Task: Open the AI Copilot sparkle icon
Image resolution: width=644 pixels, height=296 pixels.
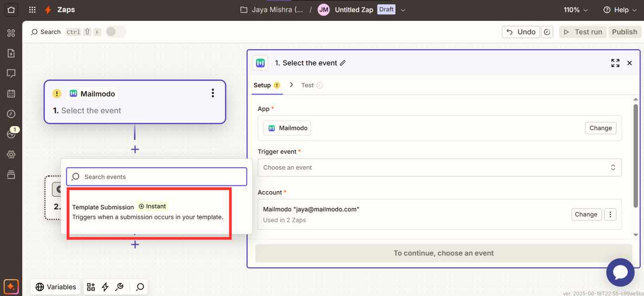Action: coord(11,287)
